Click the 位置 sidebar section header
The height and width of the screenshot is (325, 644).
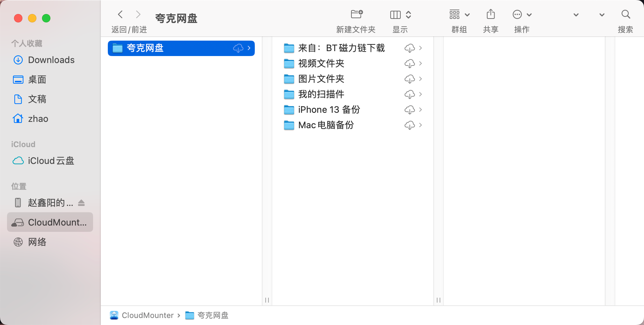[19, 186]
